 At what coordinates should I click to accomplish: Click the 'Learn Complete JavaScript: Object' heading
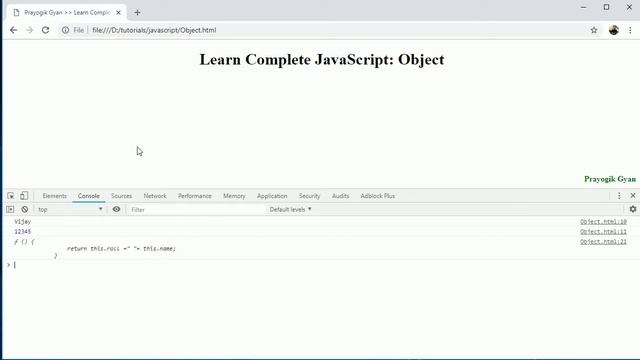(x=322, y=60)
